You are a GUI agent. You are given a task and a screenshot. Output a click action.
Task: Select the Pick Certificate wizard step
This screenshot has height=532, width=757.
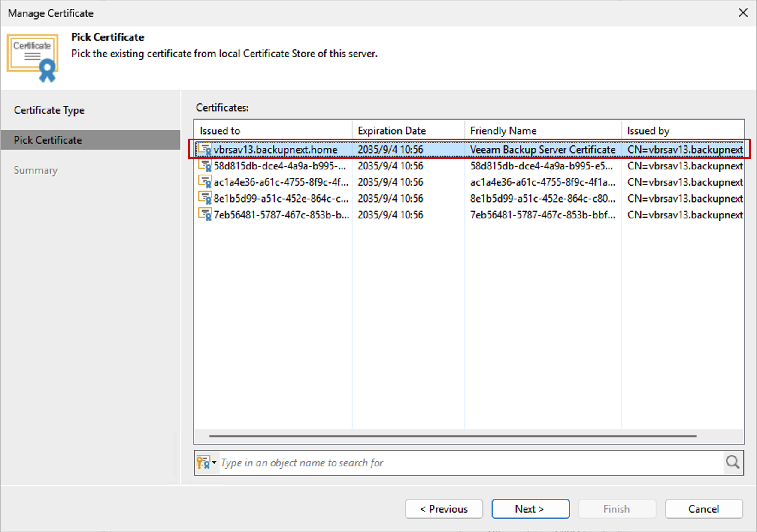(48, 140)
